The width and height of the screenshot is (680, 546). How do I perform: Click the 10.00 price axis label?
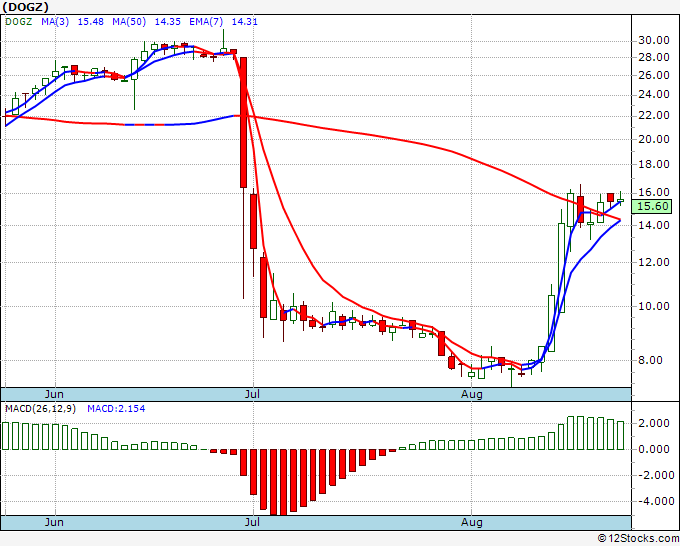pyautogui.click(x=654, y=307)
